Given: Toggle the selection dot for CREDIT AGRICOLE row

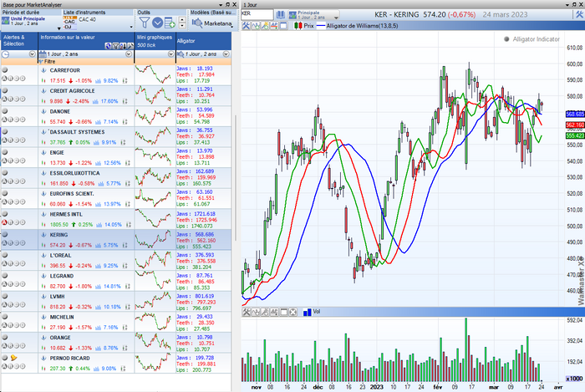Looking at the screenshot, I should [x=5, y=90].
